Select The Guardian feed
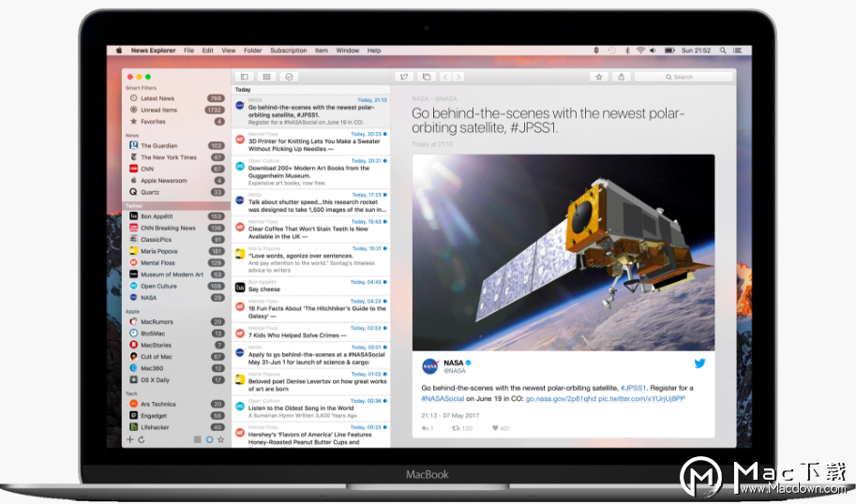The height and width of the screenshot is (504, 856). click(176, 145)
